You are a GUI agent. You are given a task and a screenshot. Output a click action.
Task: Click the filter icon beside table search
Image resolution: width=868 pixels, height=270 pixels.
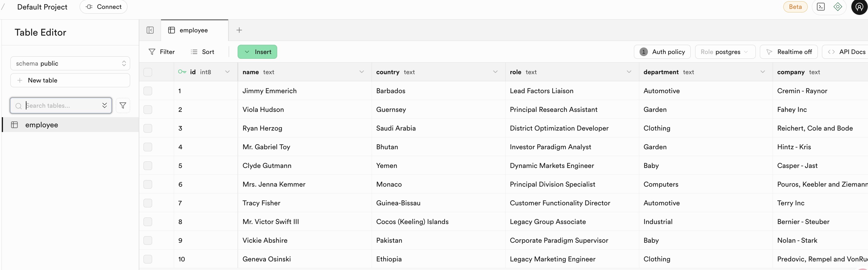[123, 106]
